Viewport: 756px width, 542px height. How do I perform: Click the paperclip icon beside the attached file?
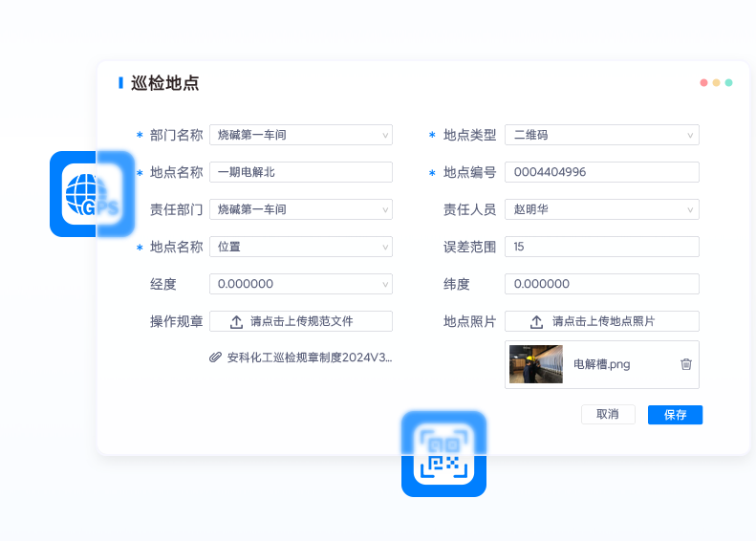(x=215, y=358)
